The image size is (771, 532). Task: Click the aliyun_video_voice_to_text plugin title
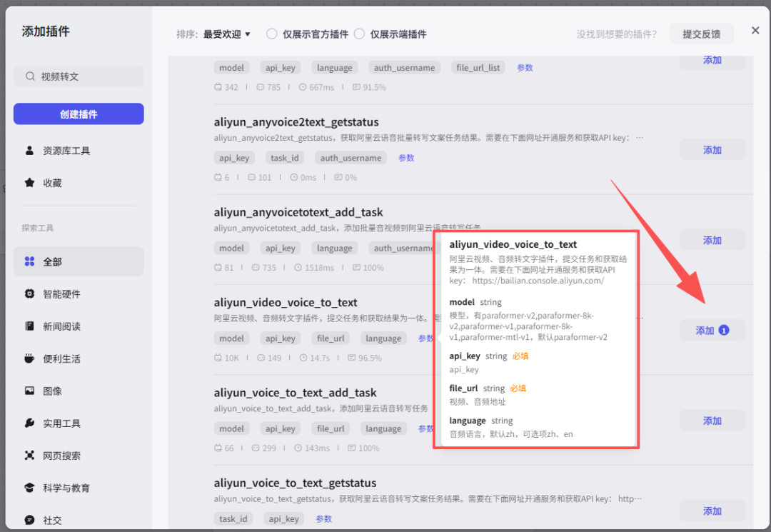[286, 302]
